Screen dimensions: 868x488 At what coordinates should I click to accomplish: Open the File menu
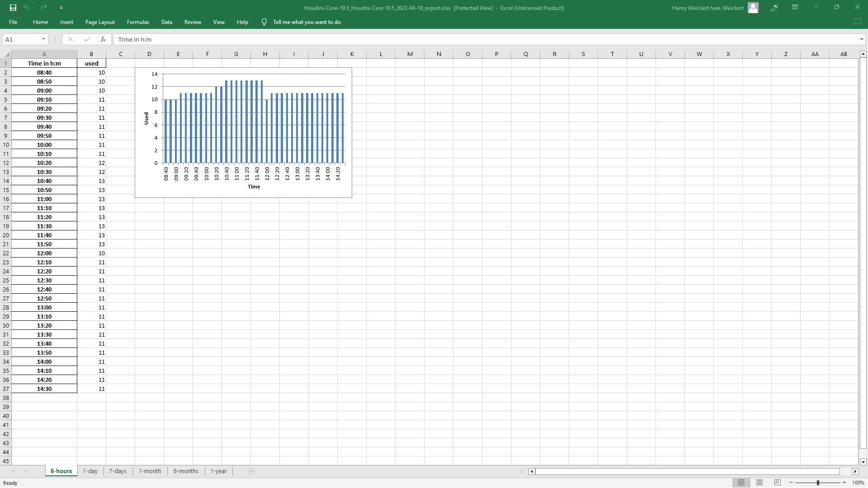13,22
